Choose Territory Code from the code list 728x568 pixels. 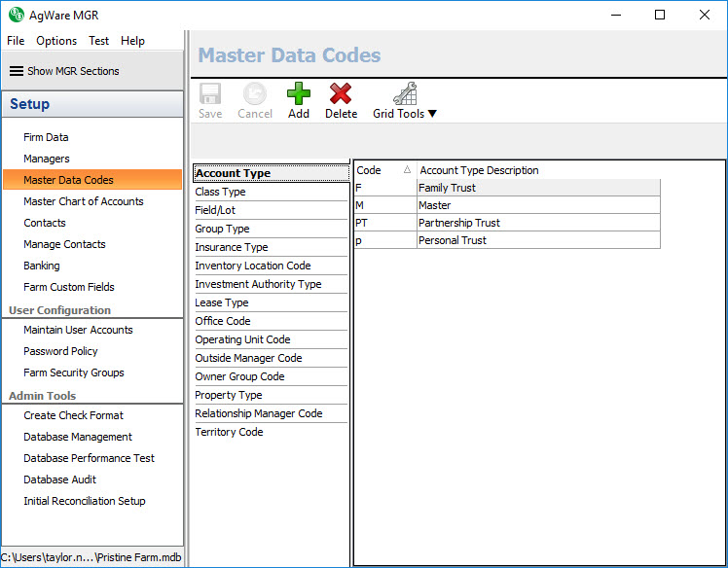pyautogui.click(x=229, y=432)
